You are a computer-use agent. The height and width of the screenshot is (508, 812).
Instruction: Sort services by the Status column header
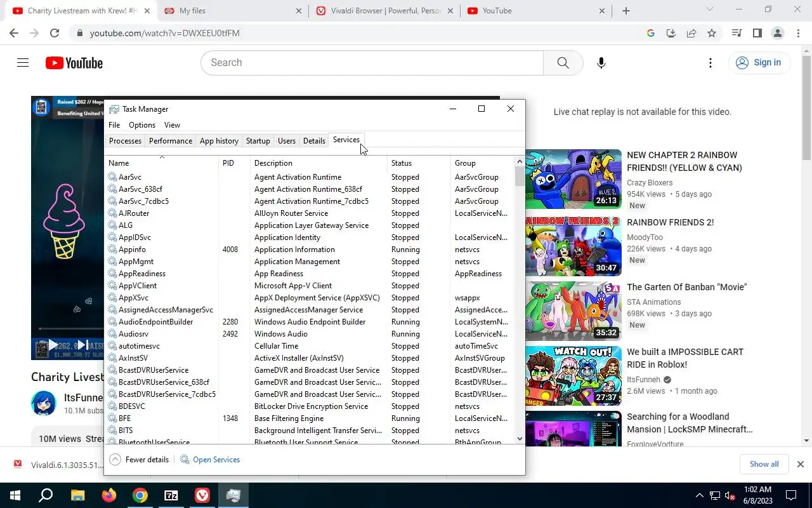419,163
